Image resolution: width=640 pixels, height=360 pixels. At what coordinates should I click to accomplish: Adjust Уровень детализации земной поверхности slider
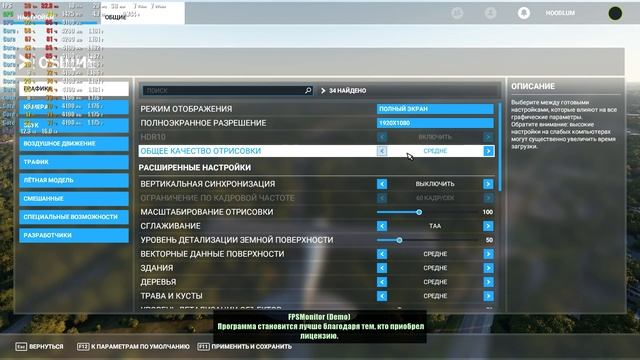pos(400,240)
